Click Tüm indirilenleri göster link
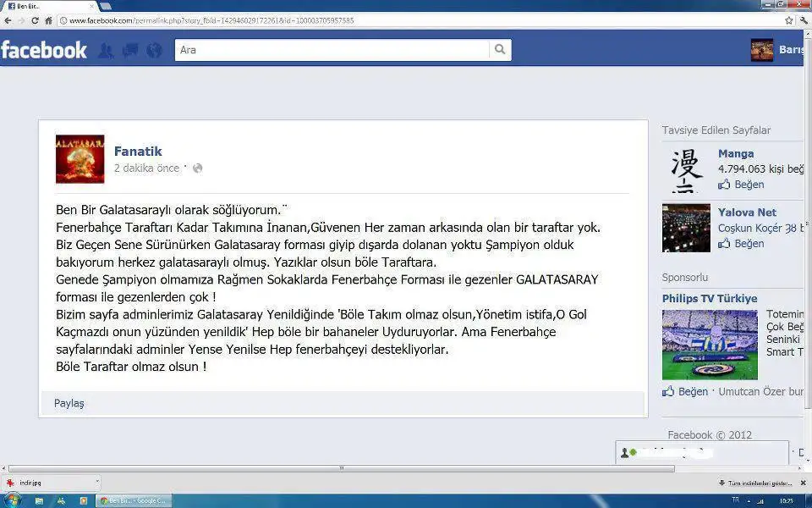This screenshot has width=812, height=508. coord(760,483)
